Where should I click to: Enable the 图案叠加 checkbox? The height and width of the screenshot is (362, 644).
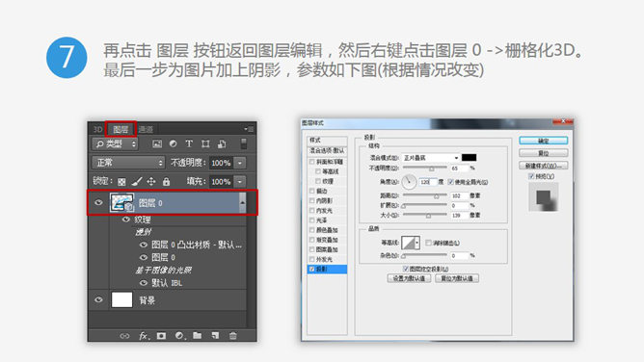pyautogui.click(x=312, y=249)
